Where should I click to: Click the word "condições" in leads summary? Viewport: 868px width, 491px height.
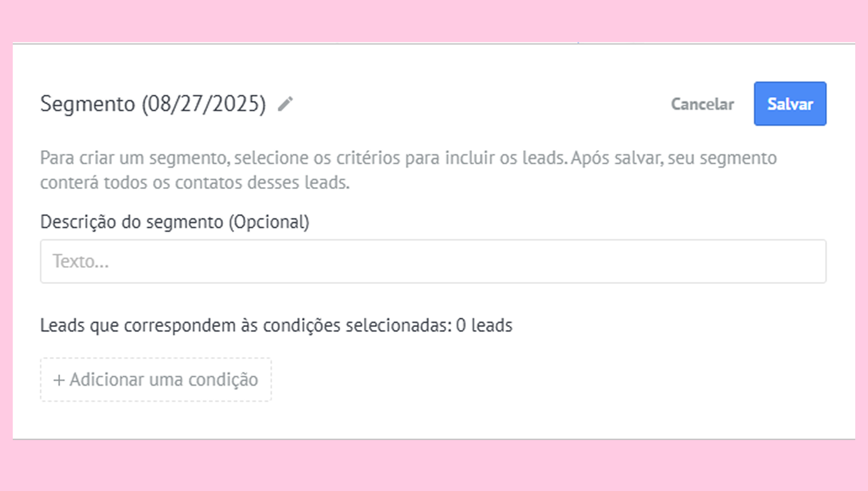(301, 326)
